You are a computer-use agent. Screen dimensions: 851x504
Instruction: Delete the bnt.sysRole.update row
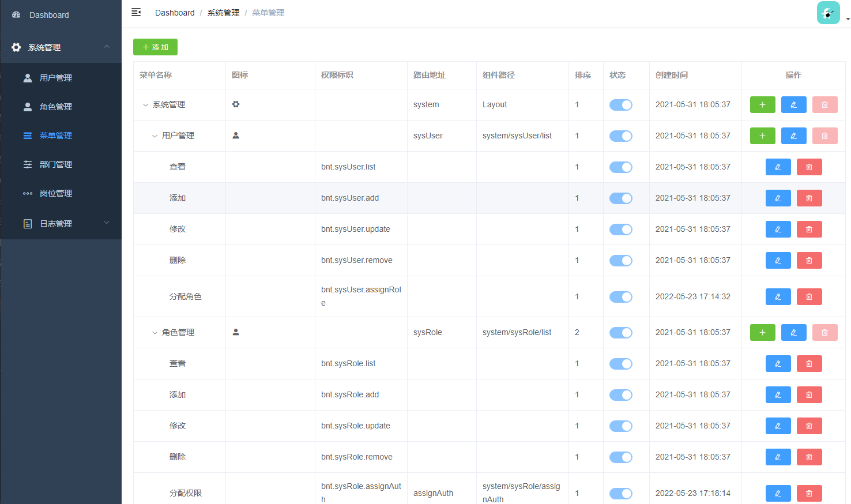[x=809, y=426]
